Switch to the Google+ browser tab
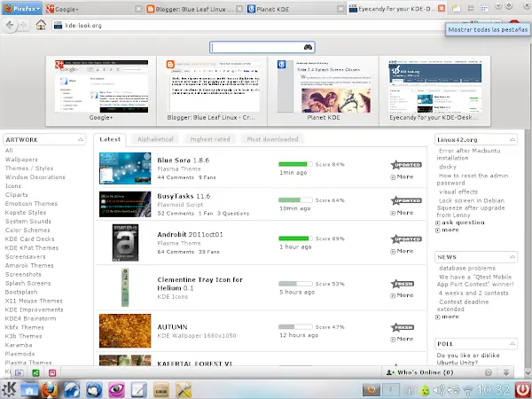This screenshot has height=399, width=532. click(90, 9)
